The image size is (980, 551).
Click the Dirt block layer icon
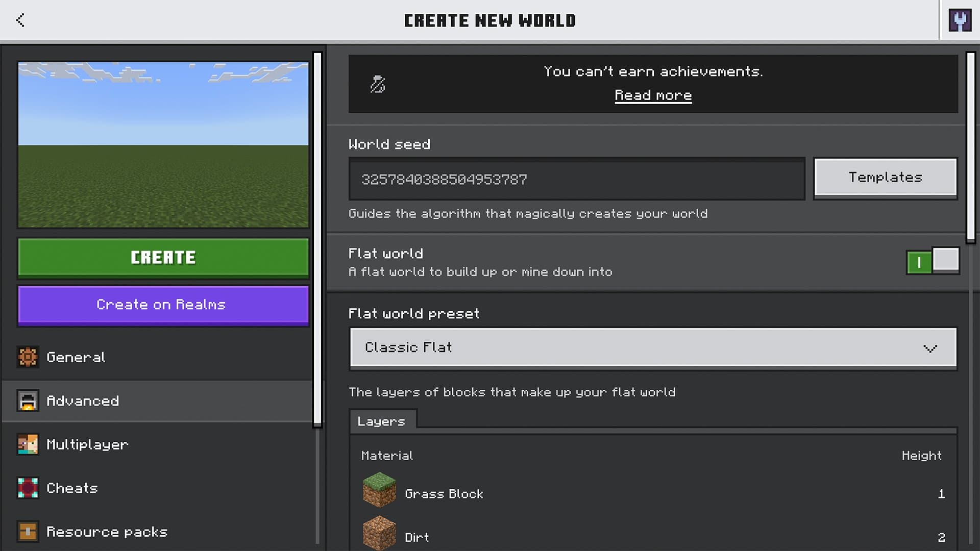[x=379, y=533]
